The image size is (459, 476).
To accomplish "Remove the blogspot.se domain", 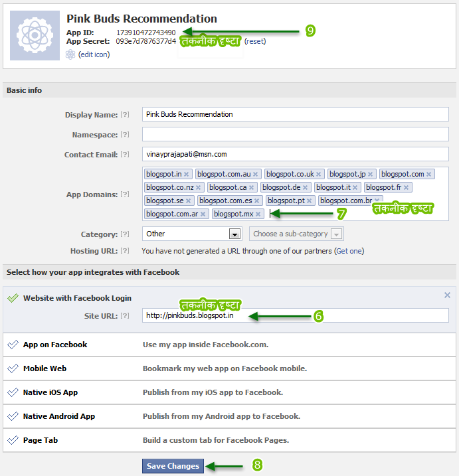I will tap(189, 201).
